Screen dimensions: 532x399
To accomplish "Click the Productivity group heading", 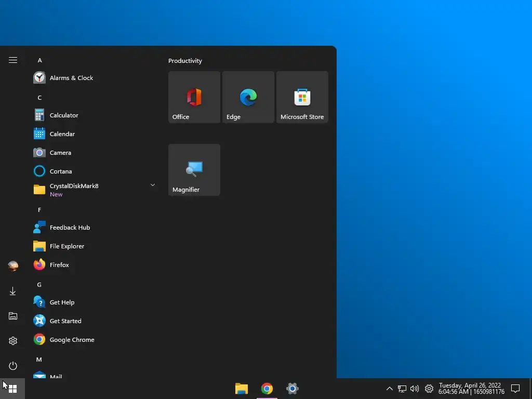I will (x=185, y=61).
